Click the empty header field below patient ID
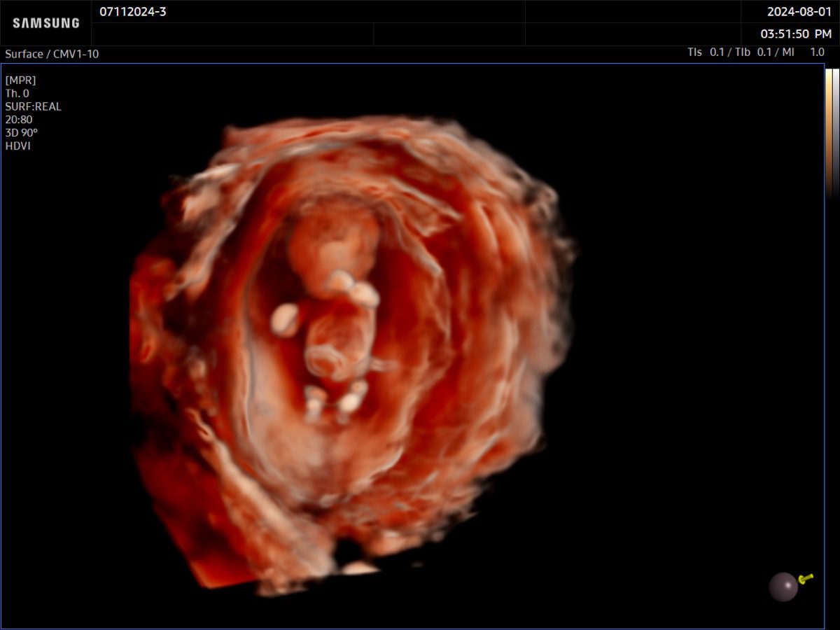This screenshot has width=840, height=630. click(232, 34)
